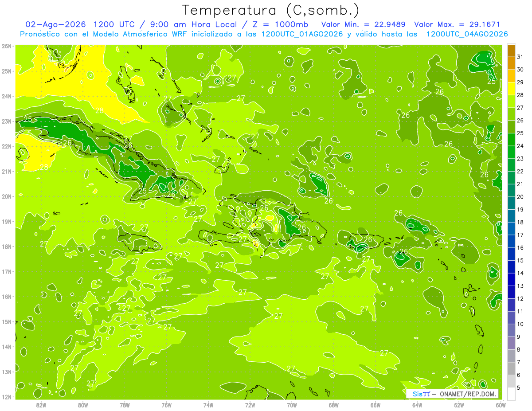Click the '64W' longitude axis label
The height and width of the screenshot is (411, 532).
pos(417,405)
